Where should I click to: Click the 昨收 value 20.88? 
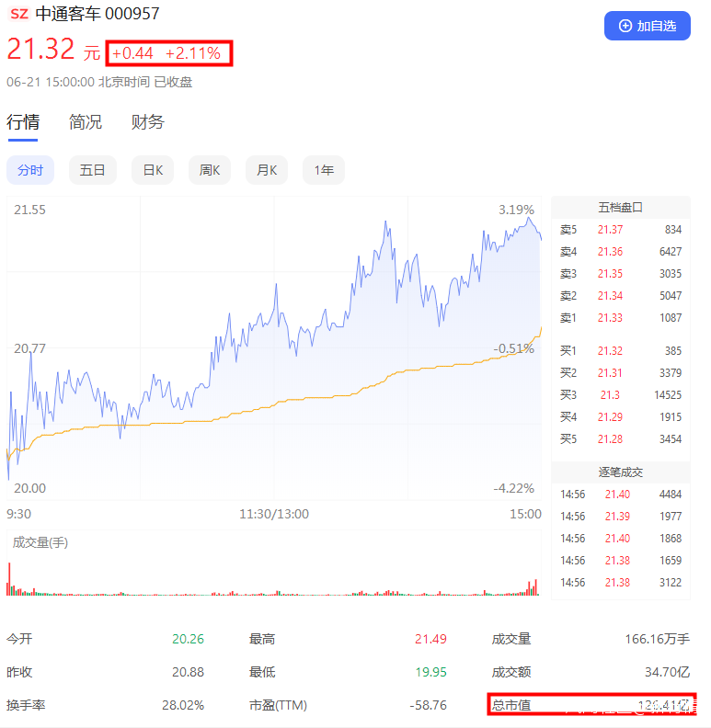(x=188, y=672)
